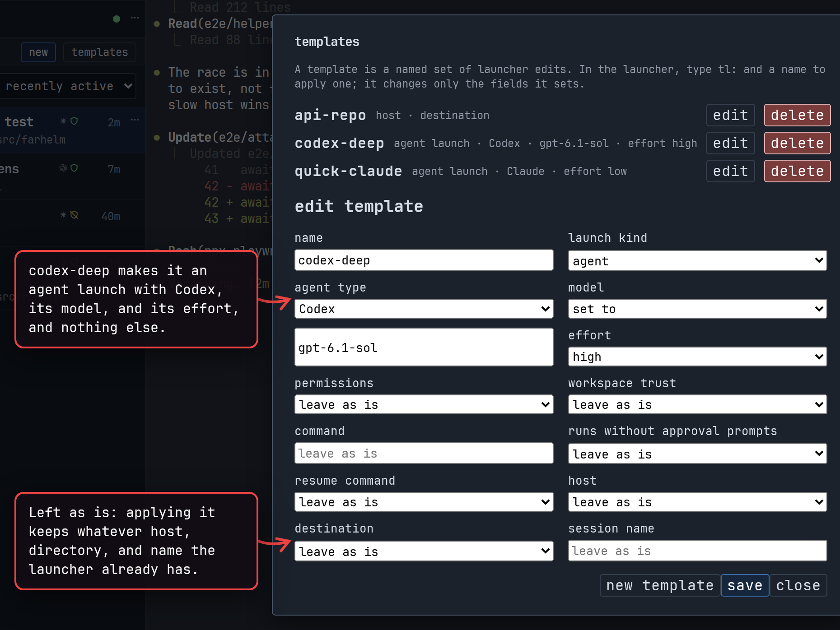Select the 40m session row in the sidebar

pos(73,224)
